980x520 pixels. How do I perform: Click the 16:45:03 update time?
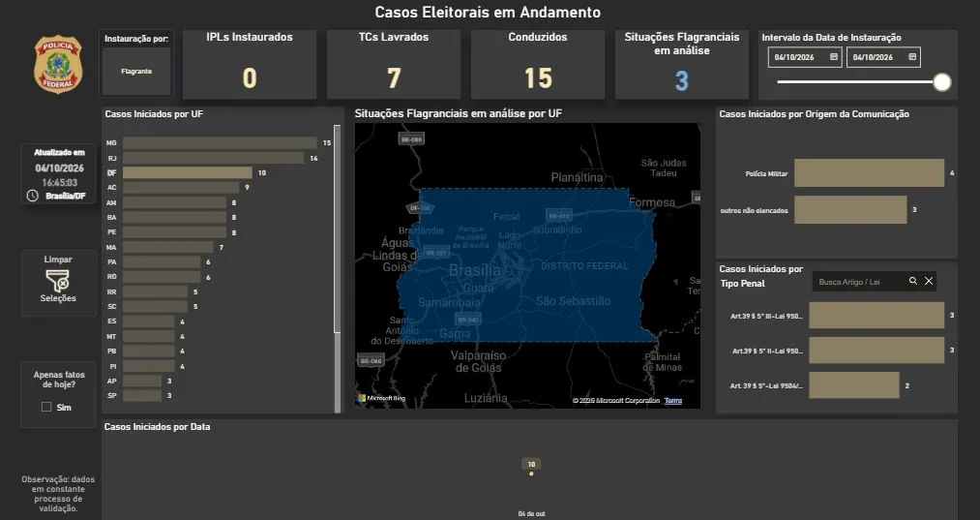(60, 183)
